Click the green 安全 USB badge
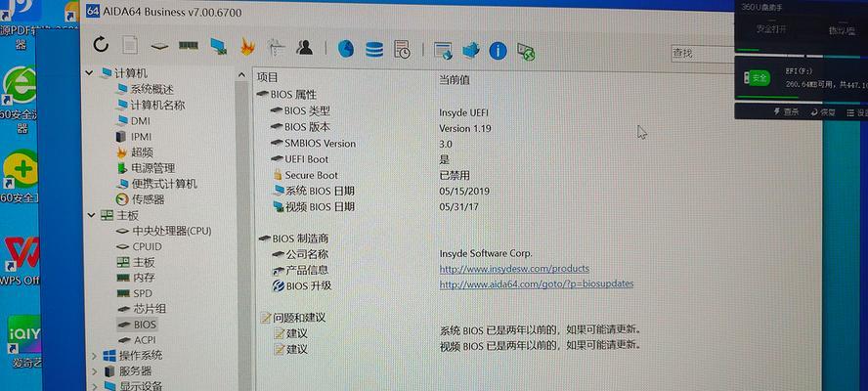868x391 pixels. pos(756,78)
